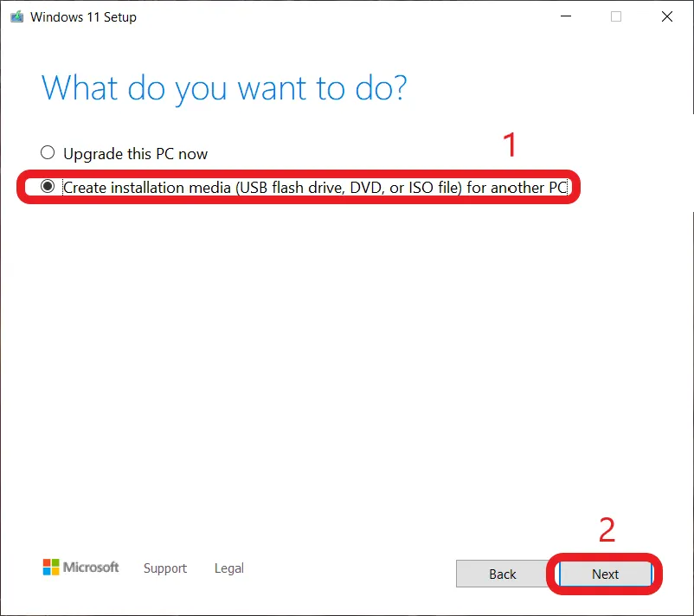The width and height of the screenshot is (694, 616).
Task: Minimize the Windows 11 Setup window
Action: [565, 16]
